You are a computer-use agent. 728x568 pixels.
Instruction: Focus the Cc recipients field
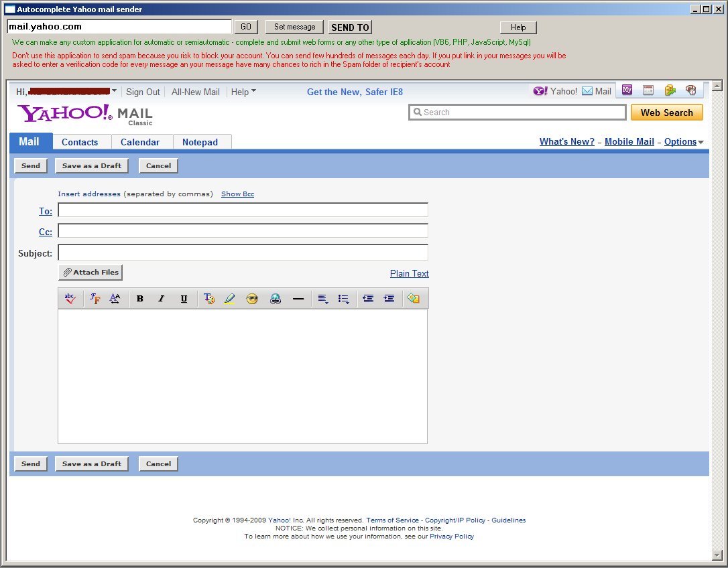coord(243,230)
